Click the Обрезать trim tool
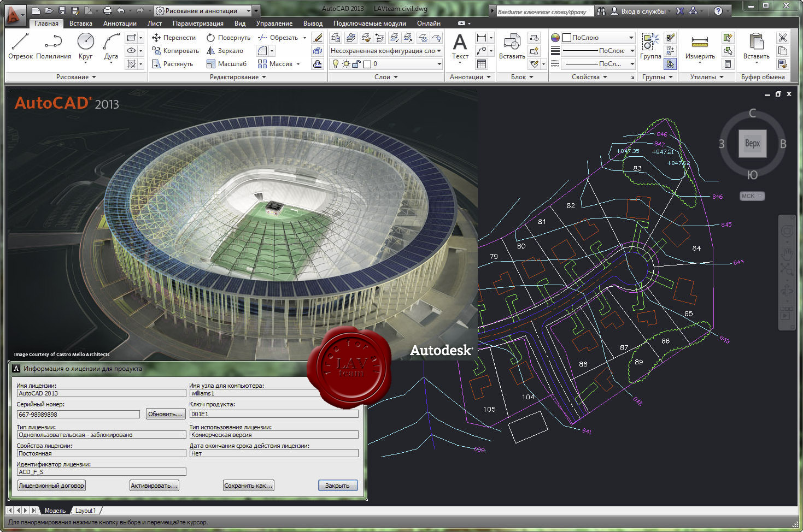 click(x=278, y=38)
